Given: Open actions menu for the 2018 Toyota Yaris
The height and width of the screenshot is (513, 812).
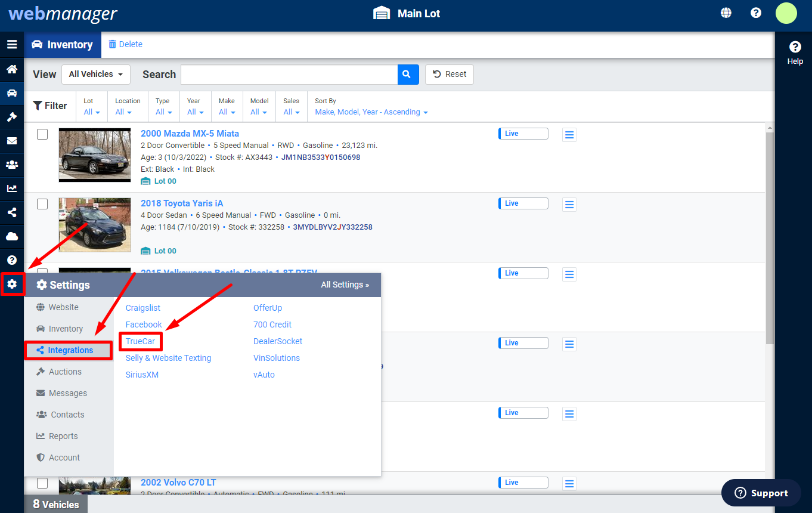Looking at the screenshot, I should click(569, 204).
